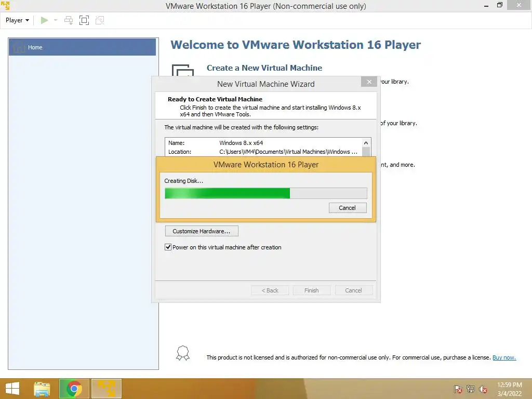Click the Creating Disk... status label

pos(183,181)
